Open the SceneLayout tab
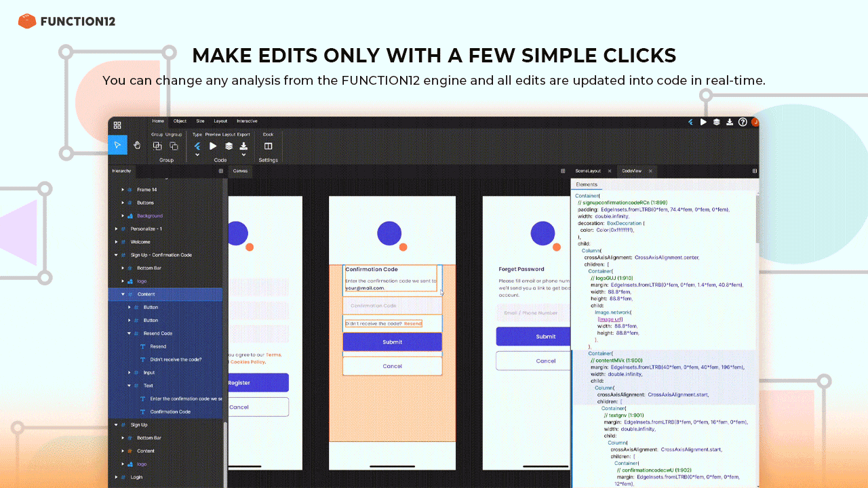The image size is (868, 488). click(588, 171)
